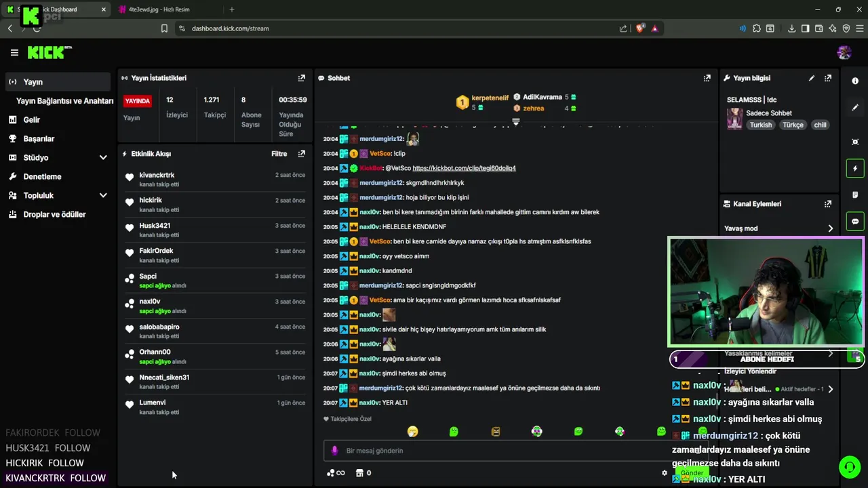Select the brown robot face emote

click(x=496, y=431)
